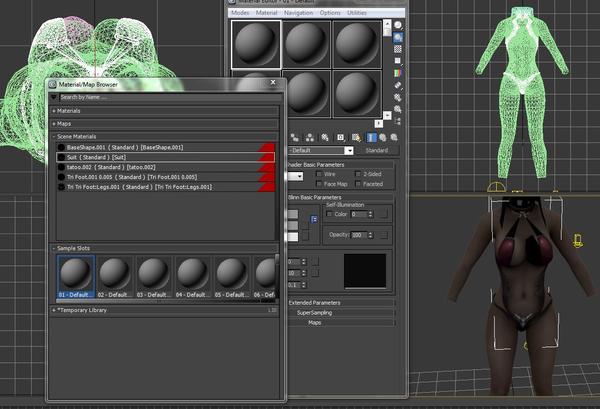Enable the Wire checkbox
This screenshot has width=600, height=409.
(319, 174)
